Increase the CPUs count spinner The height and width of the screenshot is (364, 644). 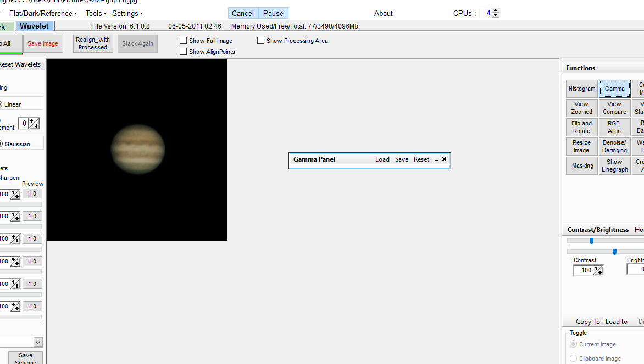[x=496, y=10]
